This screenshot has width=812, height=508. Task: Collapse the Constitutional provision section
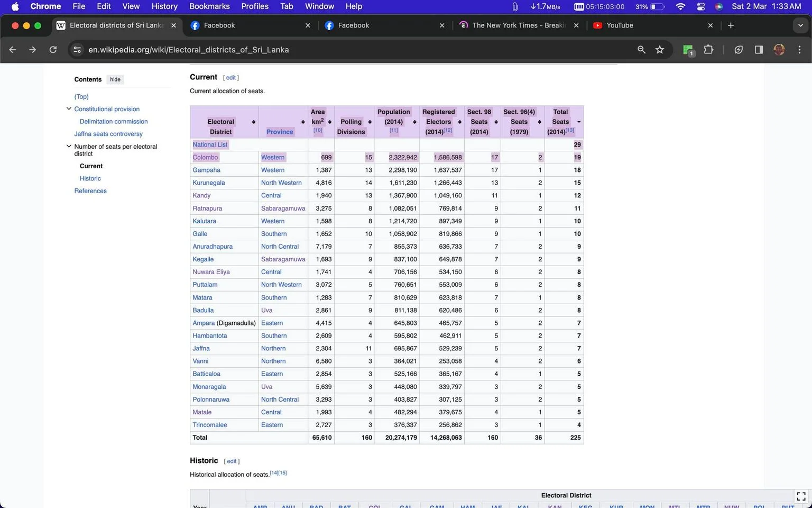point(69,108)
